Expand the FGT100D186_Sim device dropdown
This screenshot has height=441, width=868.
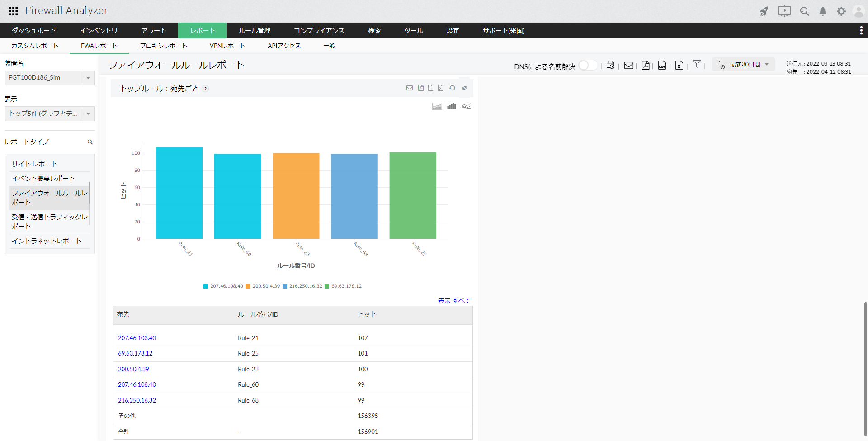point(88,78)
